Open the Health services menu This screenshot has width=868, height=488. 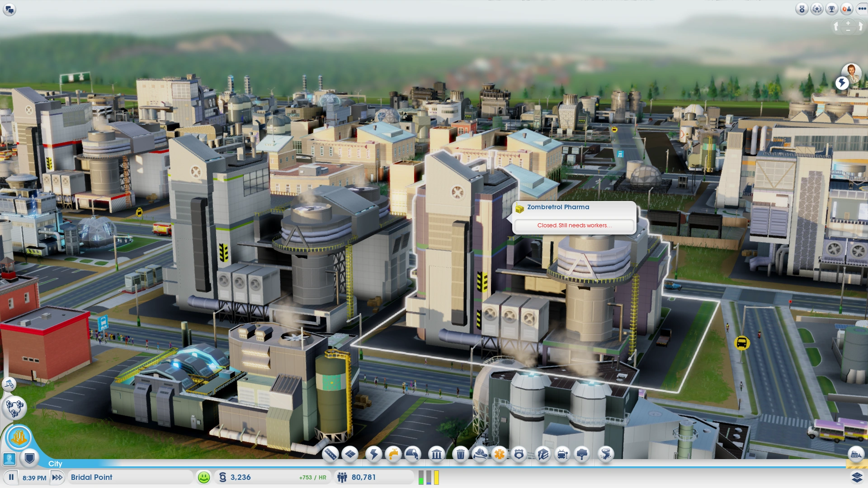(500, 454)
